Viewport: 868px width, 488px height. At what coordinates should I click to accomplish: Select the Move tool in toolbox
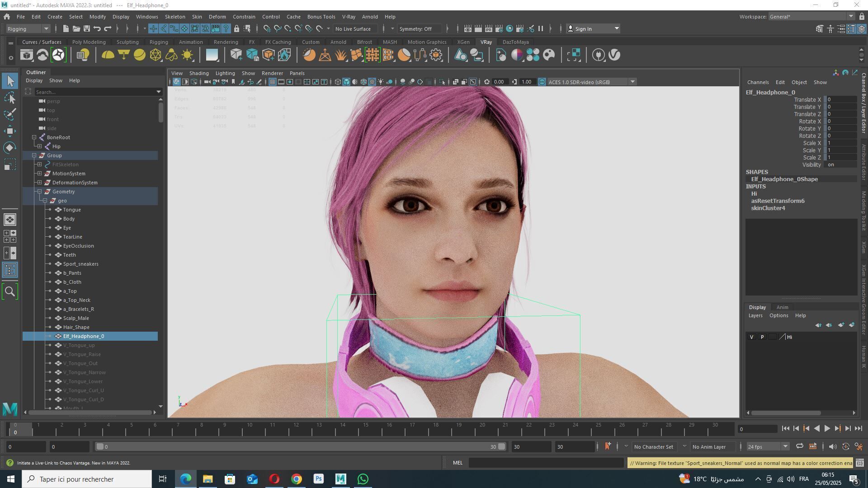pyautogui.click(x=10, y=131)
